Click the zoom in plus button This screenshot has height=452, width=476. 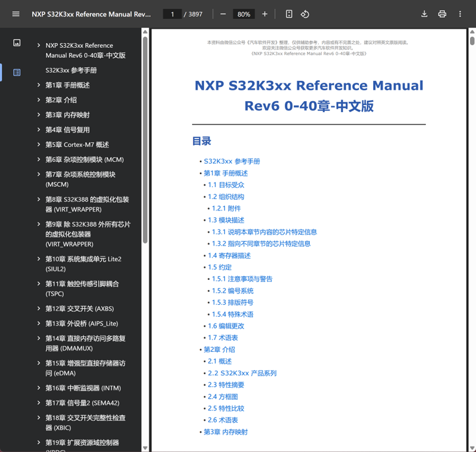coord(265,14)
